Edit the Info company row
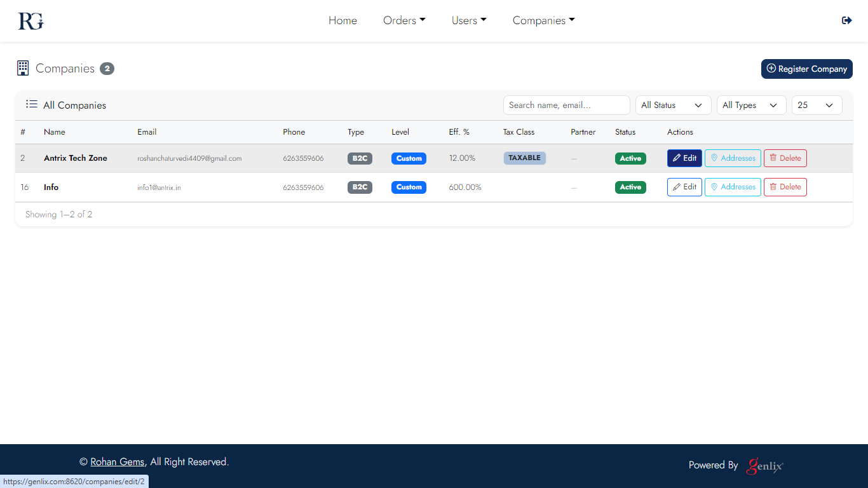The width and height of the screenshot is (868, 488). [684, 187]
